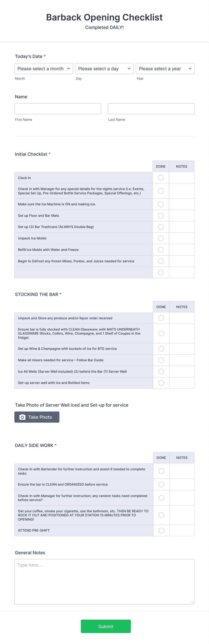This screenshot has height=644, width=209.
Task: Check off Refill Ice Molds with Water
Action: tap(161, 250)
